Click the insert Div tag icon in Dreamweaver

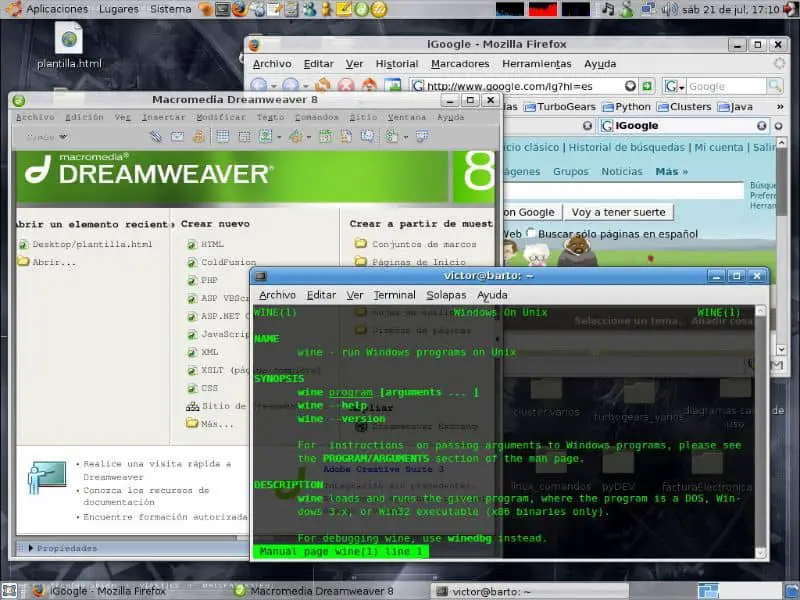coord(244,136)
